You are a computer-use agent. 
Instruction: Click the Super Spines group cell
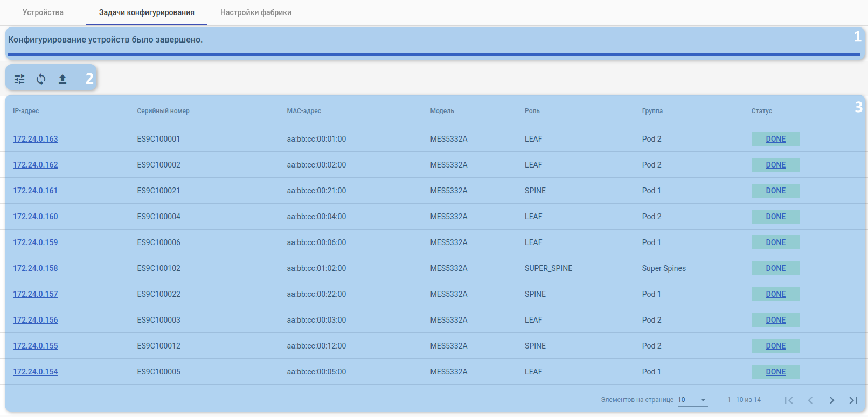664,268
